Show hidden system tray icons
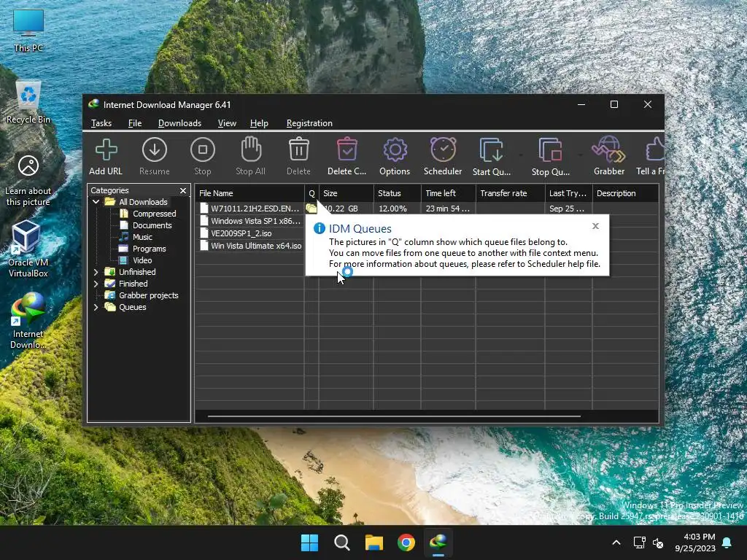This screenshot has height=560, width=747. (x=616, y=542)
